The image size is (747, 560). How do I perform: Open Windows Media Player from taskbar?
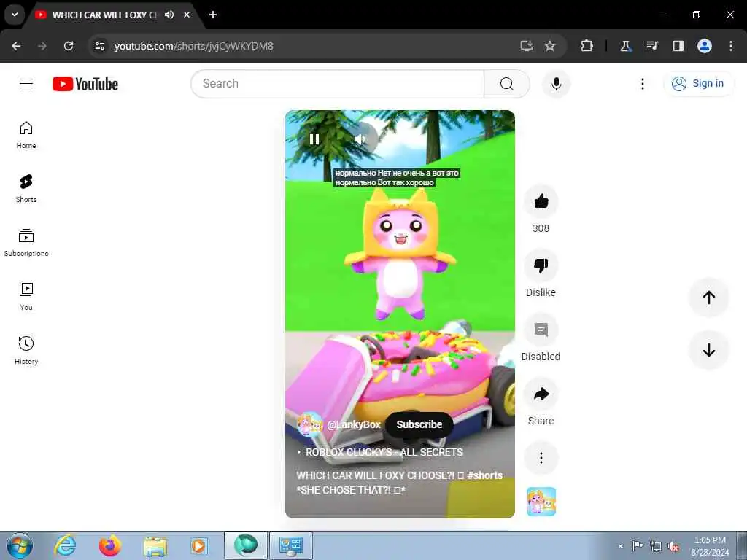click(x=199, y=545)
